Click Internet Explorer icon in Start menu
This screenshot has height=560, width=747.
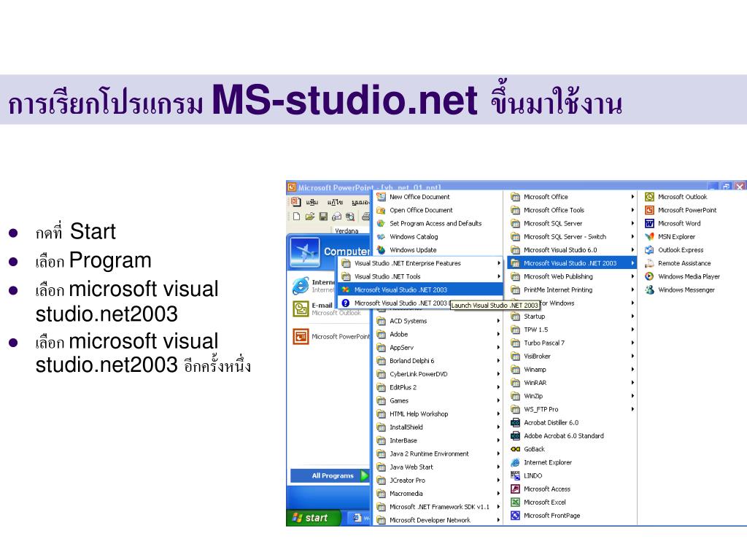[x=301, y=286]
